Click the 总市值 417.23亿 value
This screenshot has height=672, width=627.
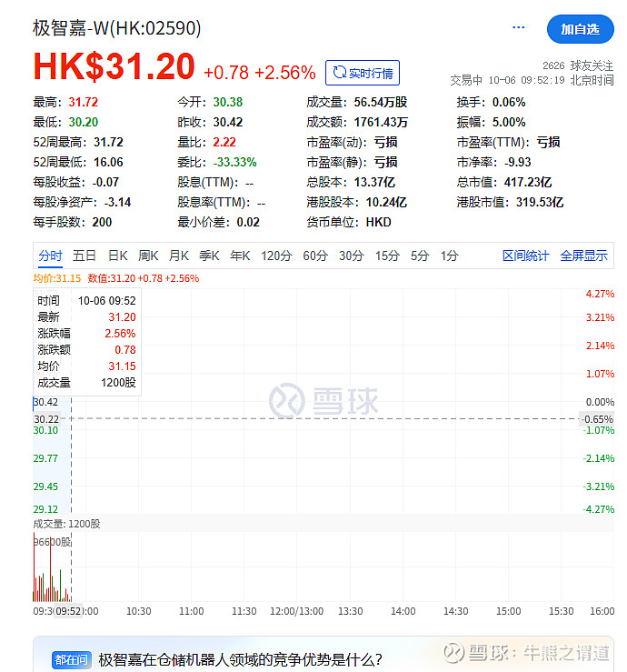(528, 182)
